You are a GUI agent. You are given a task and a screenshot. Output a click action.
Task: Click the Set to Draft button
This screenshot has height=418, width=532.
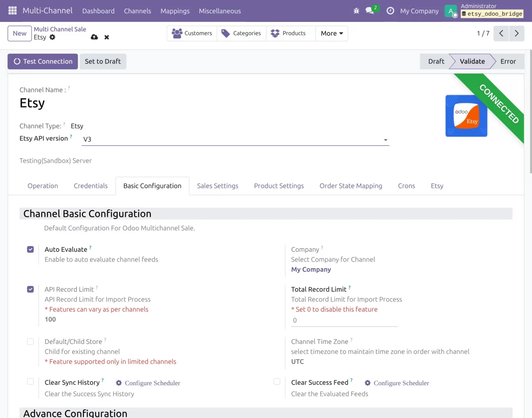103,62
